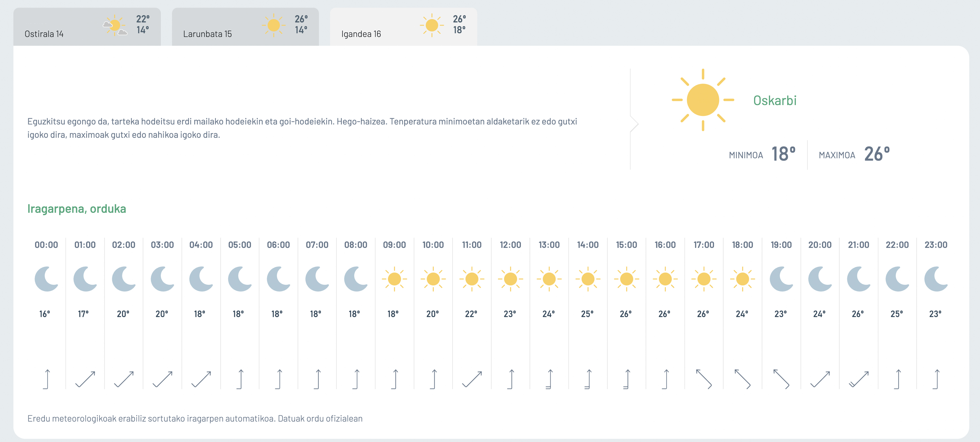The height and width of the screenshot is (442, 980).
Task: Click the moon icon at 21:00
Action: pos(859,279)
